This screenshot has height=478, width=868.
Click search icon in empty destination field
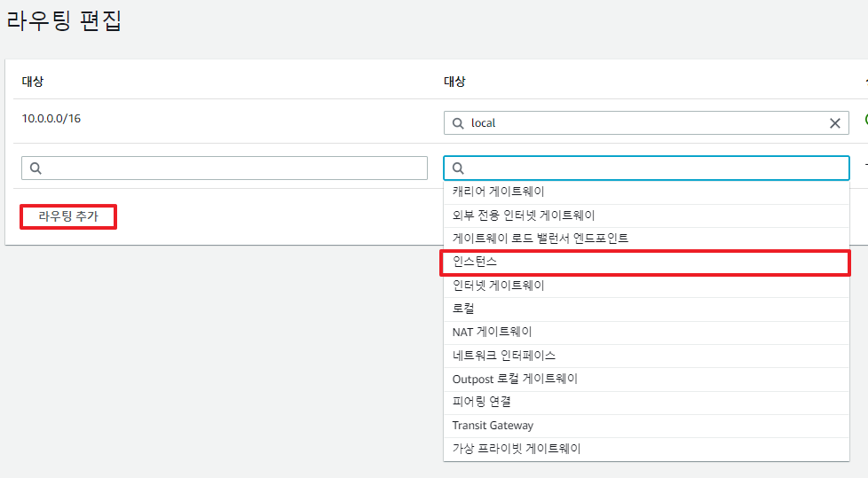(36, 168)
